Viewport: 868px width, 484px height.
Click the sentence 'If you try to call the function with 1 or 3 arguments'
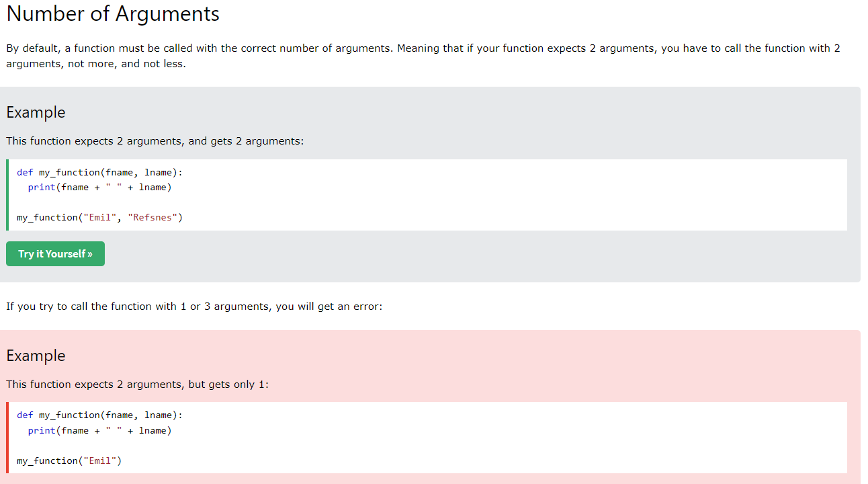click(194, 307)
